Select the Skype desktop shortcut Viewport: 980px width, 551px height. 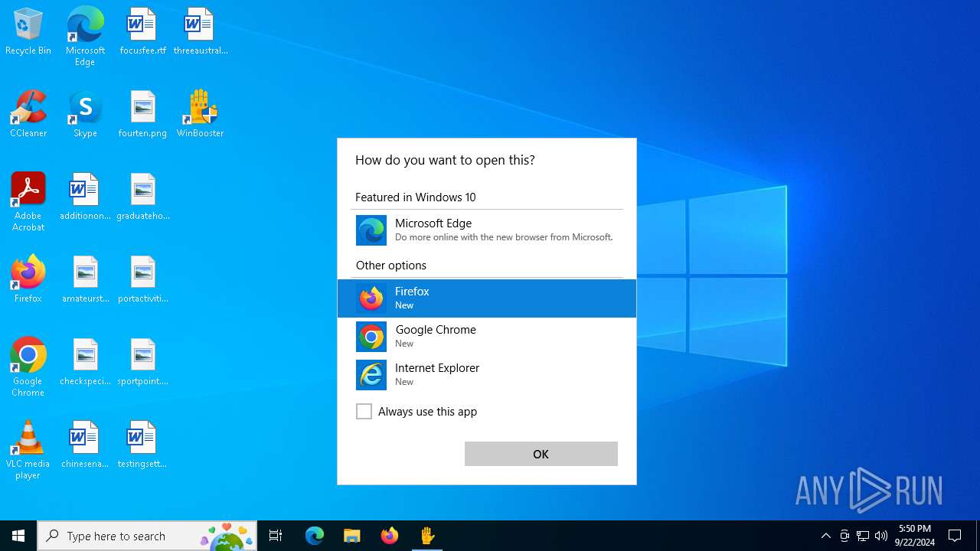point(85,115)
